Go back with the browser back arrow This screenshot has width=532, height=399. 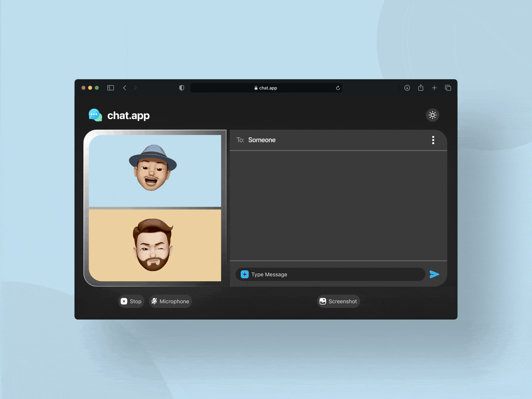click(125, 88)
